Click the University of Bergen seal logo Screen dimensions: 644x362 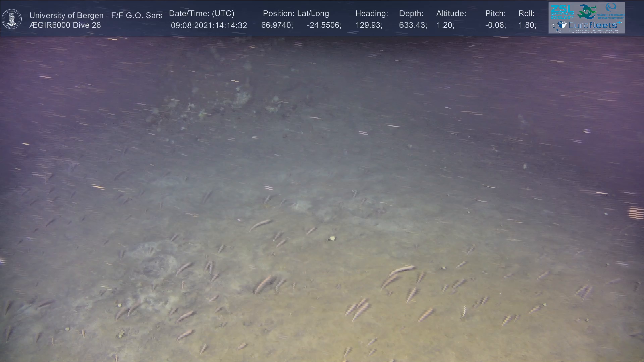pyautogui.click(x=11, y=19)
